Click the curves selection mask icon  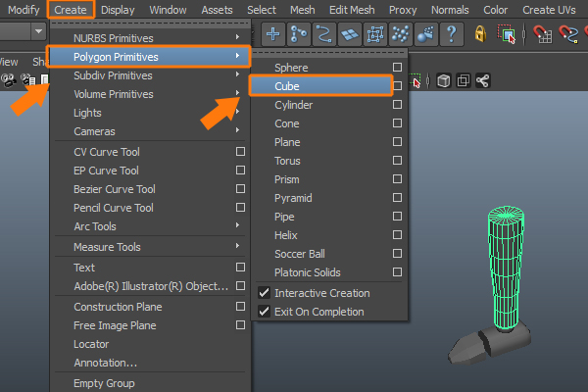(x=324, y=34)
